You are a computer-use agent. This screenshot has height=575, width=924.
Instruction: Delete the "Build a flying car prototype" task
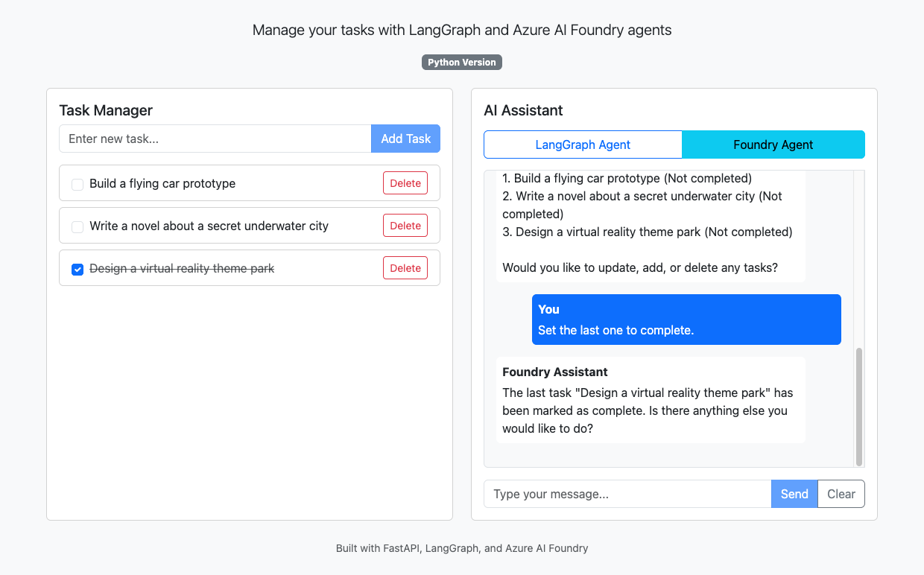405,182
